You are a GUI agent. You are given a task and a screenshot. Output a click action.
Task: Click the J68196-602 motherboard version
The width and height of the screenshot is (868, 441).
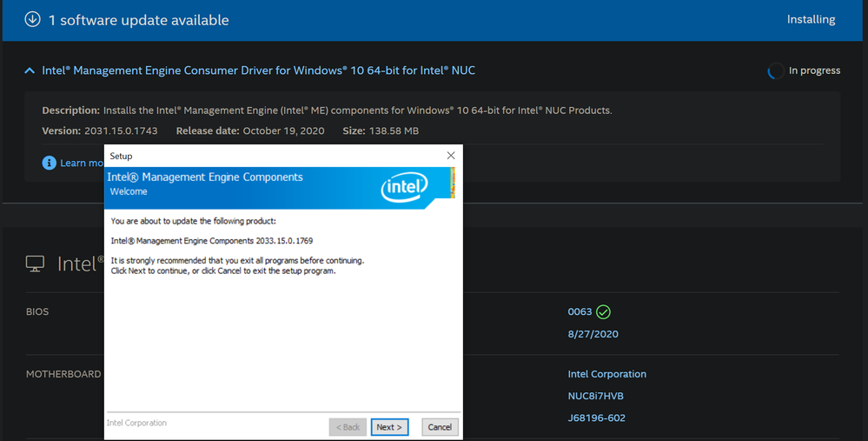(596, 418)
